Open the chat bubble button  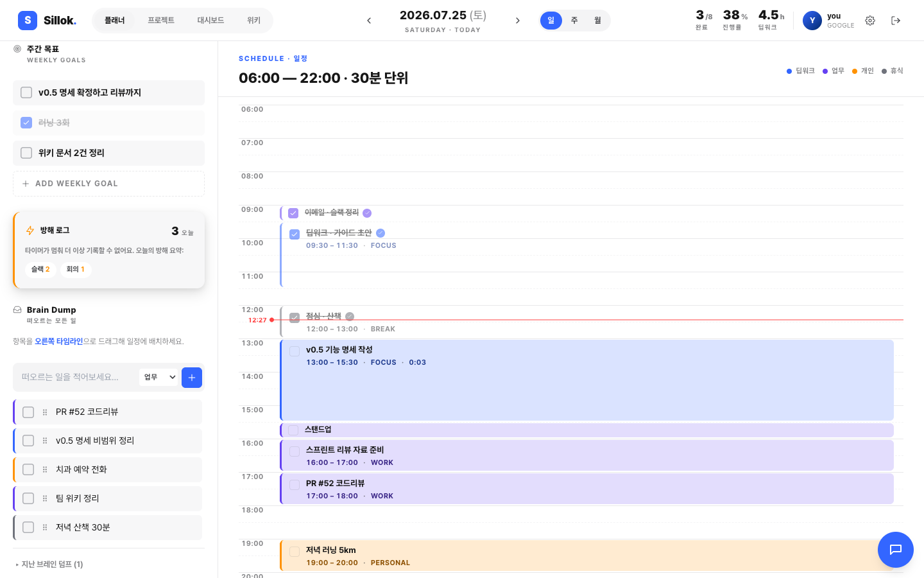[x=896, y=550]
